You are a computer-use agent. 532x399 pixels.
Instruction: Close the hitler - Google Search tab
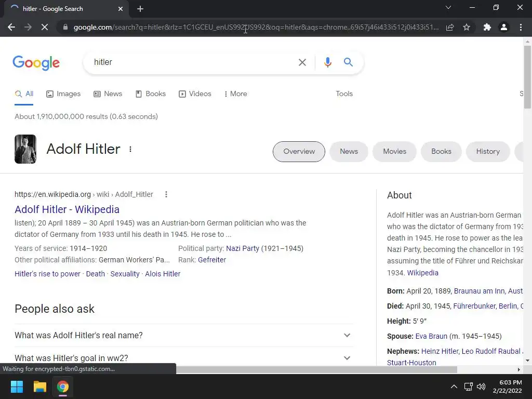121,9
